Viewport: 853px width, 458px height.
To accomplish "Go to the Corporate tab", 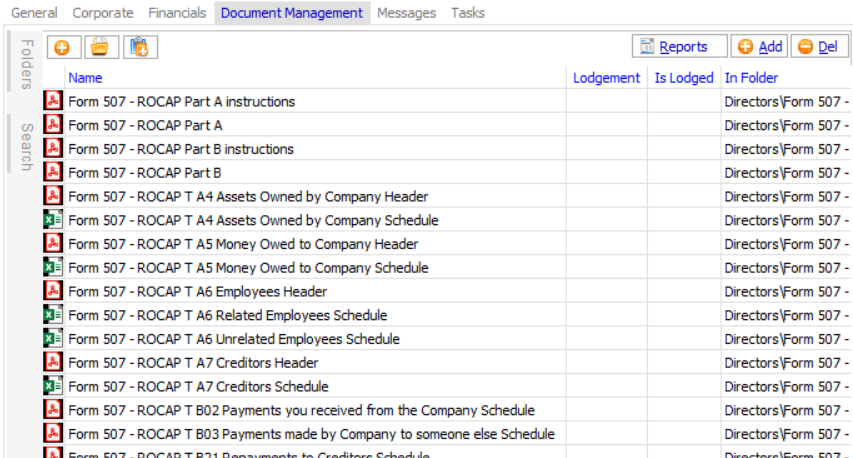I will click(x=102, y=13).
